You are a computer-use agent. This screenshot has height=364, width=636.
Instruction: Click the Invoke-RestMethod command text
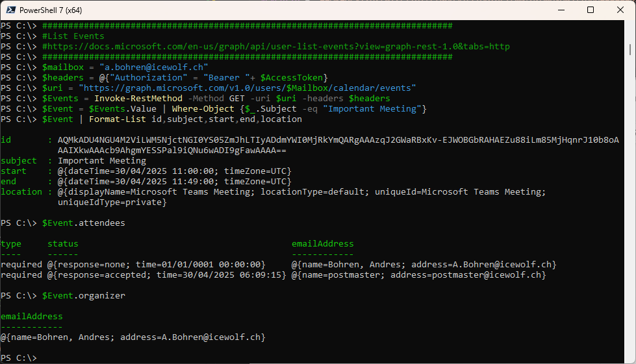tap(138, 99)
